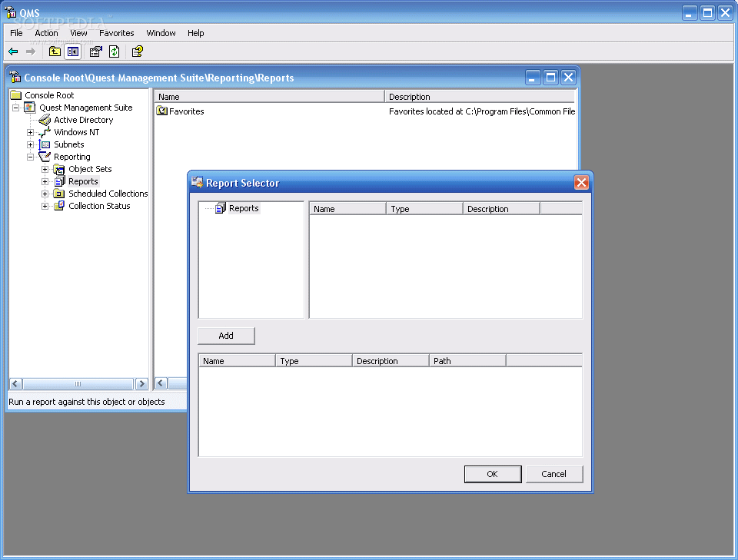Click the Refresh toolbar icon
Viewport: 738px width, 560px height.
[x=115, y=51]
